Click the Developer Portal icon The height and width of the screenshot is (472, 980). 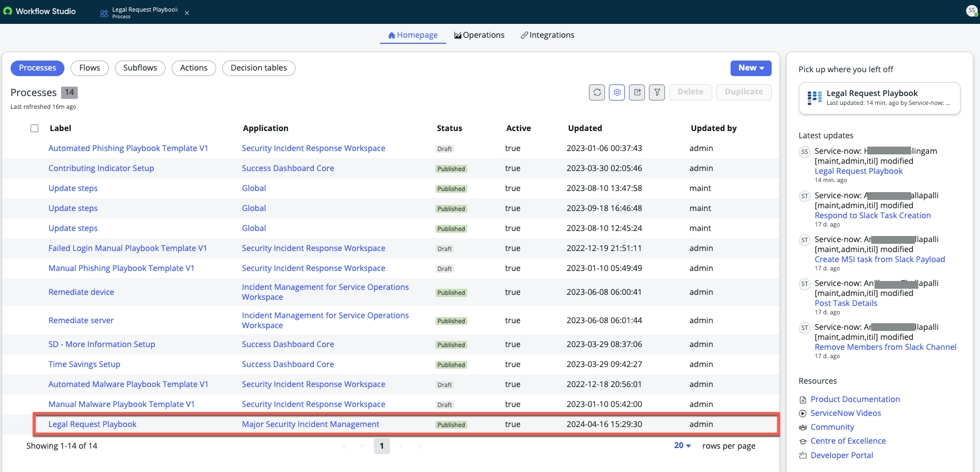[803, 455]
